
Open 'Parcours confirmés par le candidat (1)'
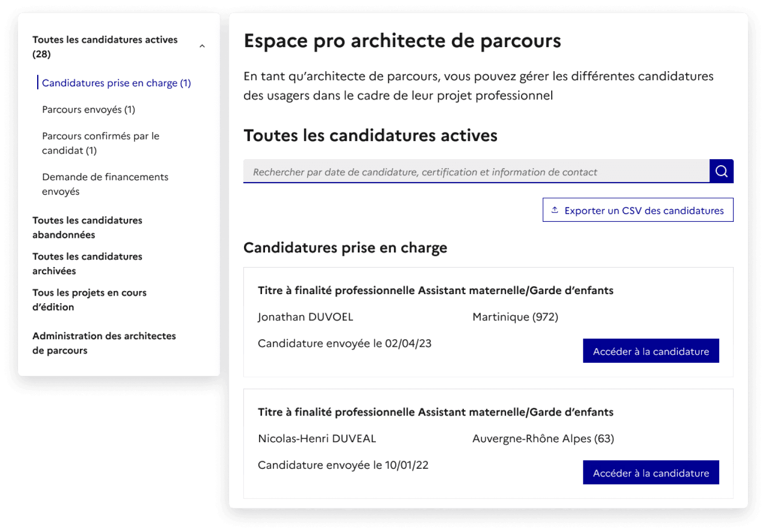(100, 143)
